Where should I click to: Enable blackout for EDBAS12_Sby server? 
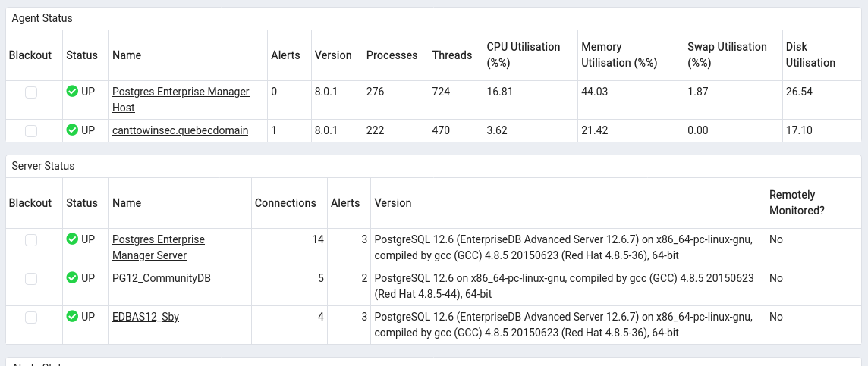(x=31, y=318)
